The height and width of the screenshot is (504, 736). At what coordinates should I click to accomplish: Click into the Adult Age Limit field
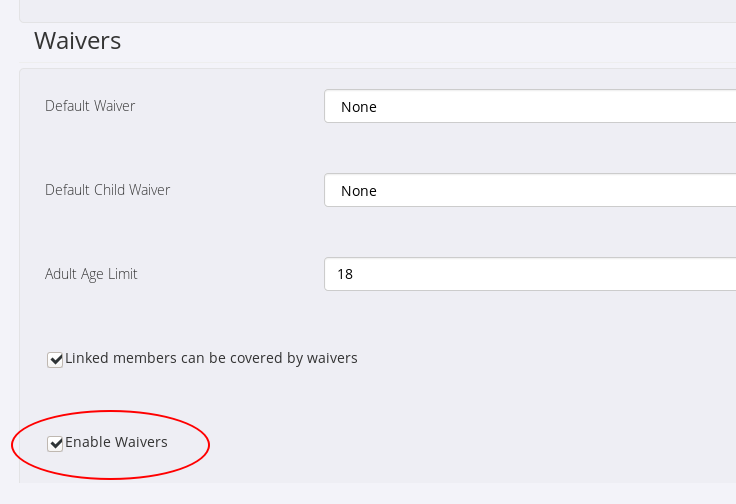point(530,274)
